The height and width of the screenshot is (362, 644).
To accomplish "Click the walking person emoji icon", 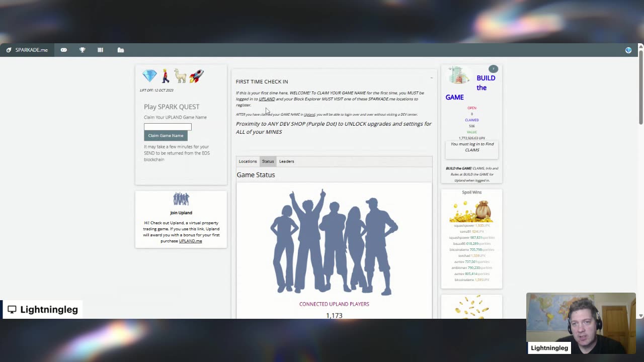I will coord(166,76).
